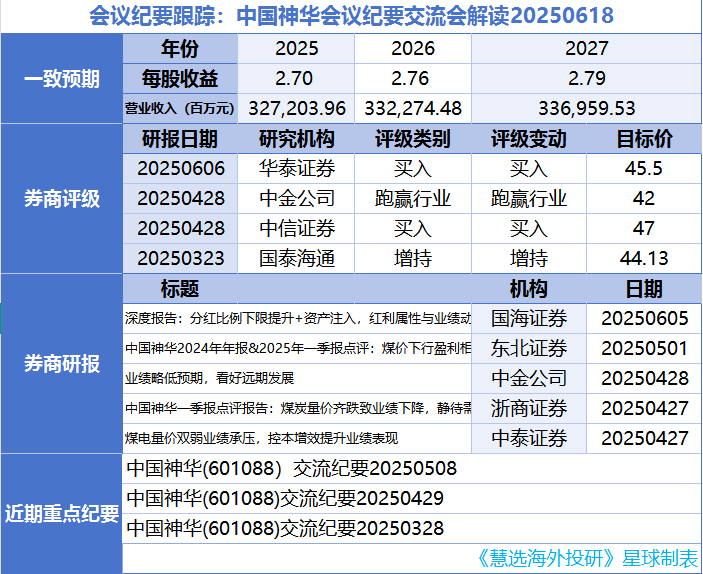Viewport: 703px width, 574px height.
Task: Click report date 20250605
Action: click(x=645, y=318)
